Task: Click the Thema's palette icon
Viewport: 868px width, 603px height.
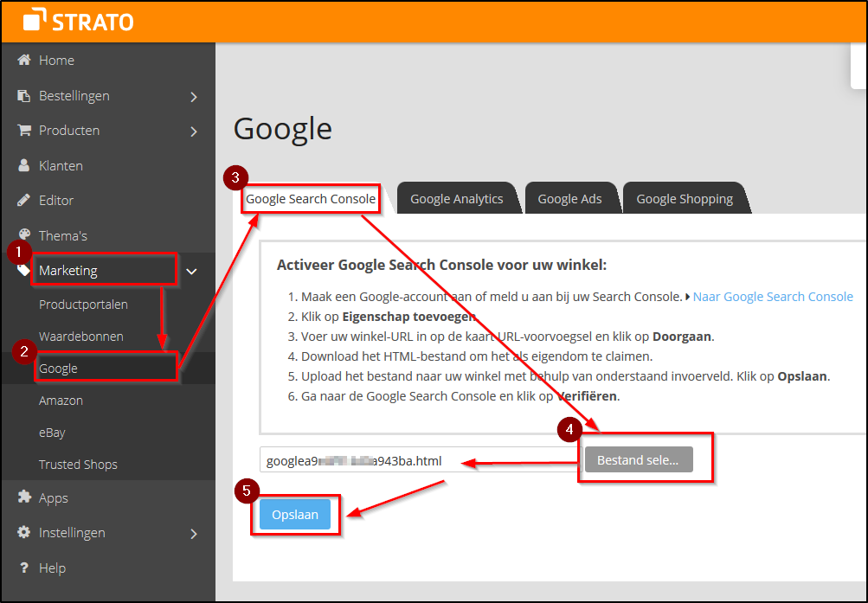Action: (x=24, y=235)
